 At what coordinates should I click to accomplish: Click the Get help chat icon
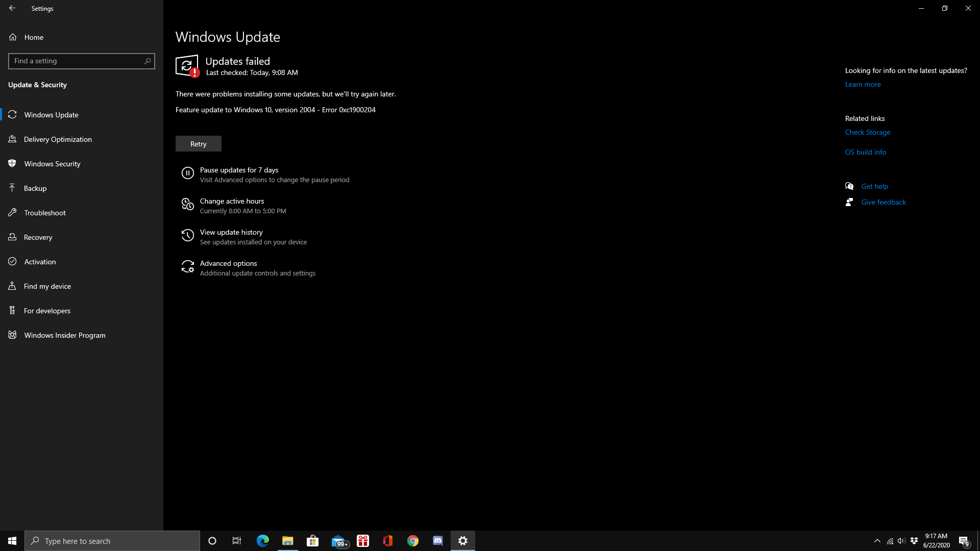click(849, 186)
